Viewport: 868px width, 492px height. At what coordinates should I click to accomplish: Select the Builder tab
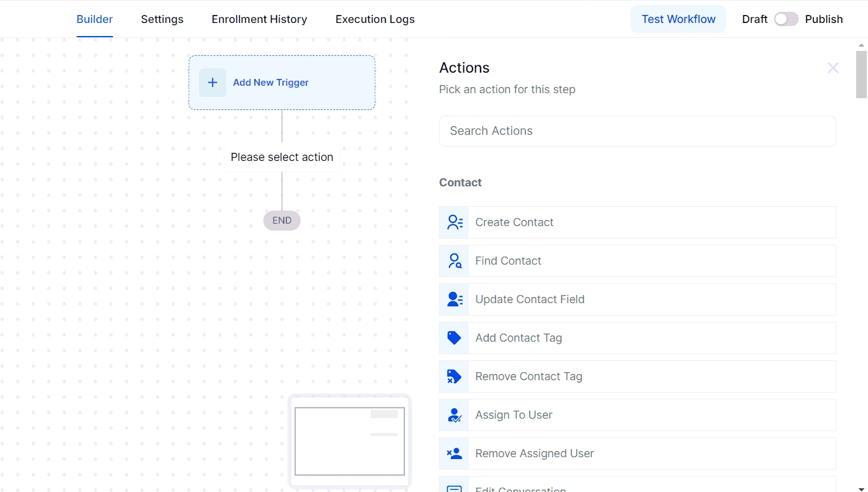(95, 19)
